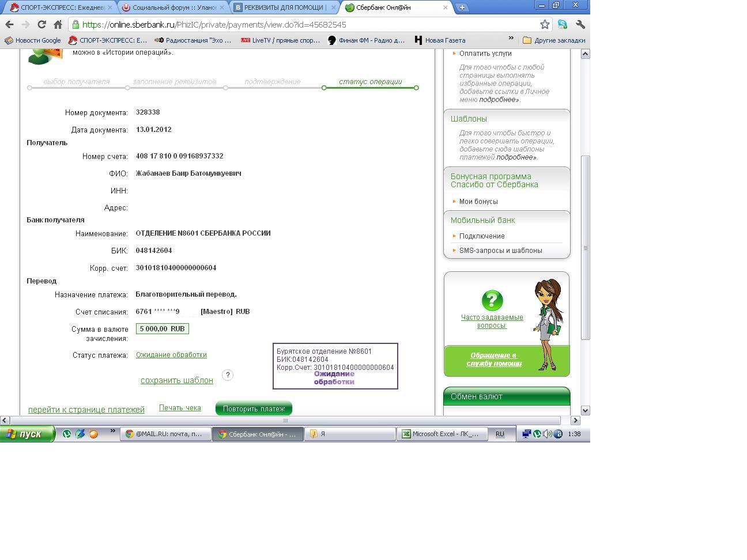
Task: Launch the second quick launch icon
Action: coord(80,434)
